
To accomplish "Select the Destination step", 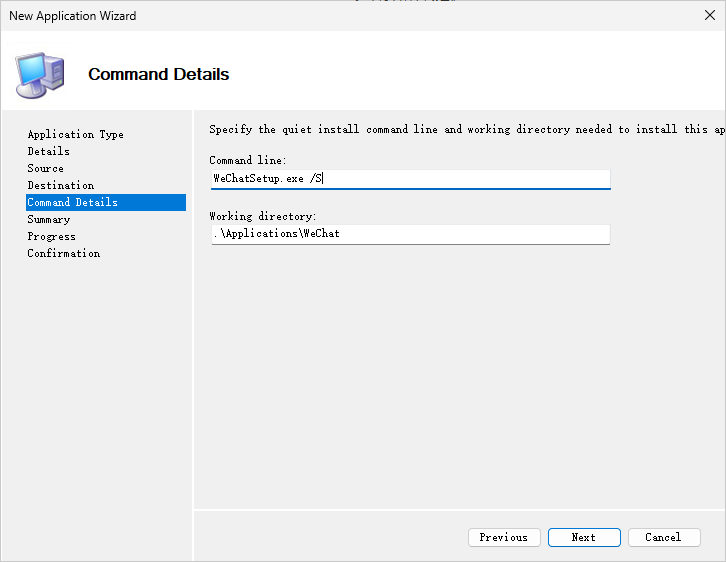I will point(60,185).
